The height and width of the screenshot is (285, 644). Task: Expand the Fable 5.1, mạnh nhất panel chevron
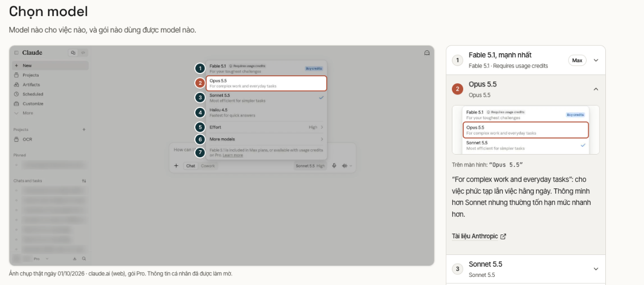[x=596, y=60]
